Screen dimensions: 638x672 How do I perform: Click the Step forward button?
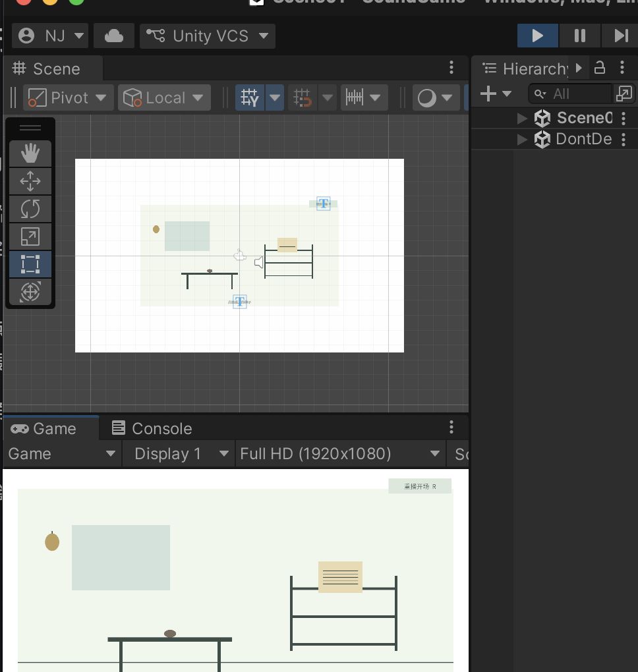pos(620,36)
